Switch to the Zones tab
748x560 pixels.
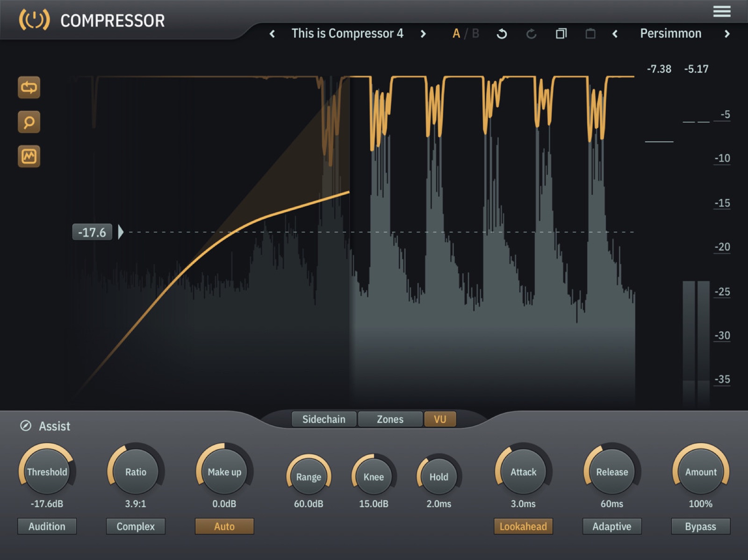coord(390,419)
